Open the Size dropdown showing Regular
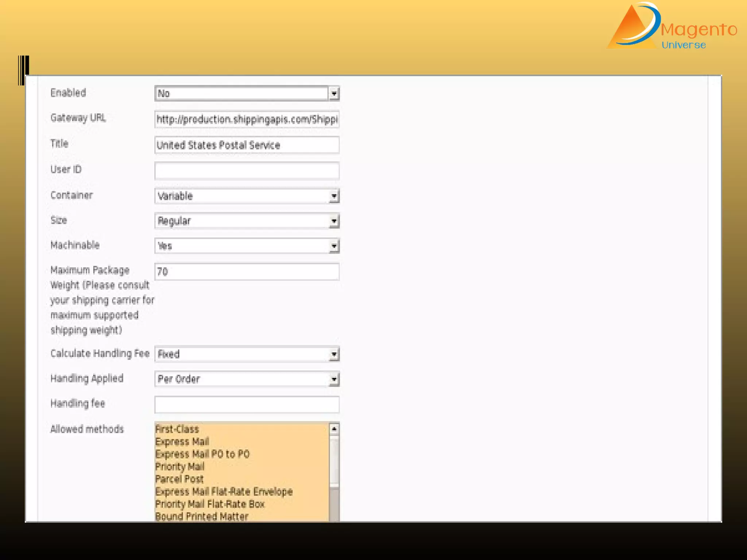 pyautogui.click(x=247, y=221)
